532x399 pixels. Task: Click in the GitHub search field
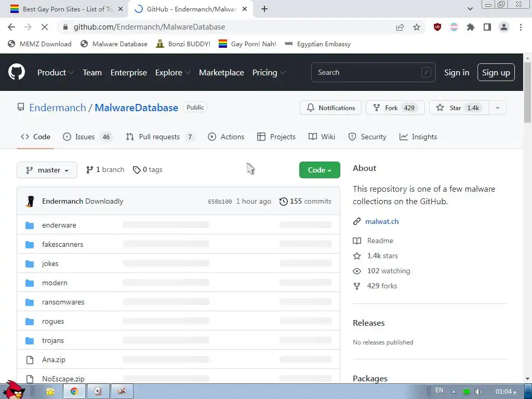373,72
